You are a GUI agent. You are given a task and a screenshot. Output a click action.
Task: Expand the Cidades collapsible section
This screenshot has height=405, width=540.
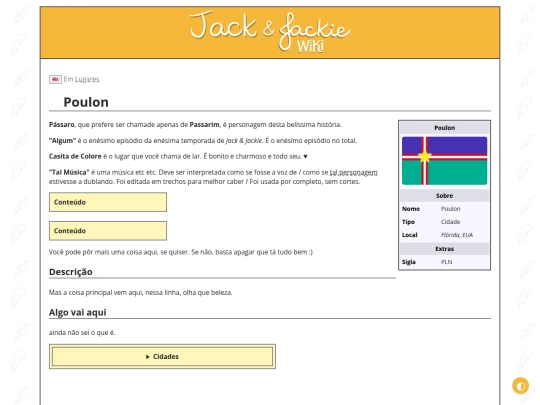tap(162, 356)
